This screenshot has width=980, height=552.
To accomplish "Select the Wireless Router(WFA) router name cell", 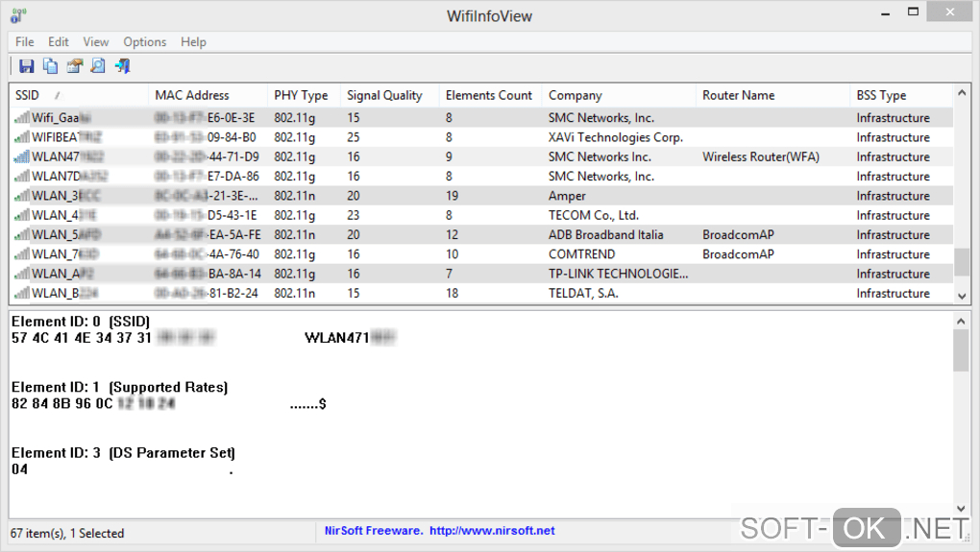I will click(x=761, y=156).
